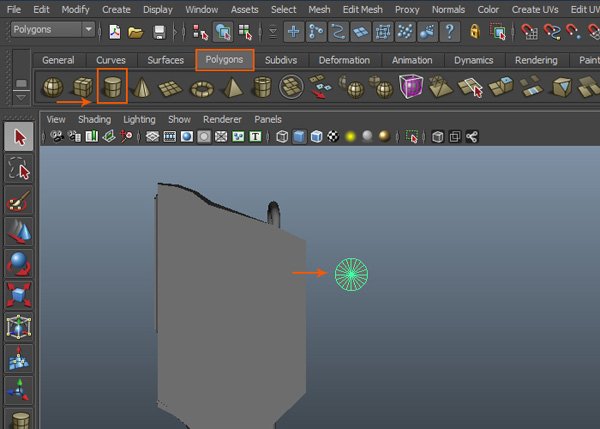Activate the Universal Manipulator tool
The width and height of the screenshot is (600, 429).
point(19,327)
